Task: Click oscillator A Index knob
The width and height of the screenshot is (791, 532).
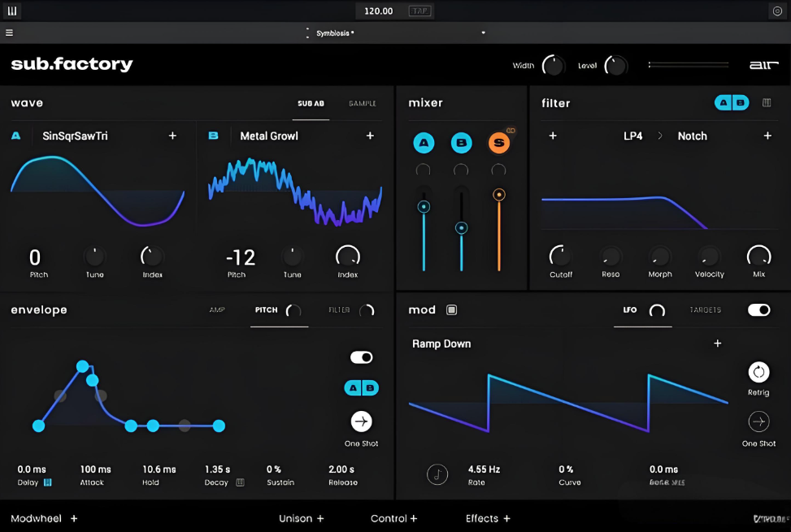Action: [x=152, y=257]
